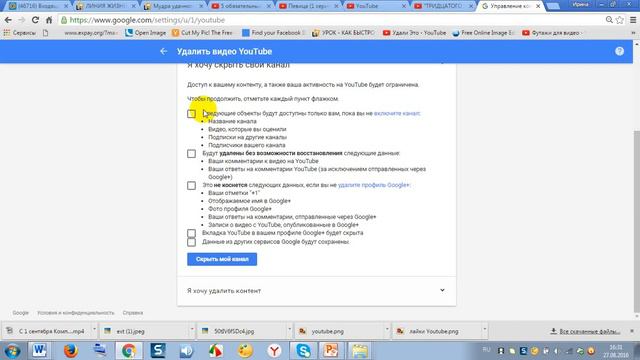The width and height of the screenshot is (640, 360).
Task: Open Yandex browser from the taskbar
Action: pyautogui.click(x=274, y=351)
